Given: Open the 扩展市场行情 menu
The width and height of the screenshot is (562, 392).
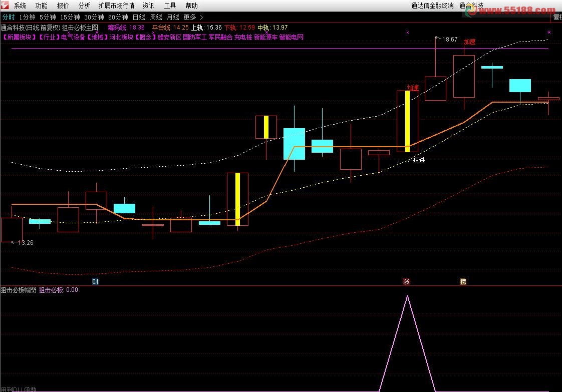Looking at the screenshot, I should point(116,6).
